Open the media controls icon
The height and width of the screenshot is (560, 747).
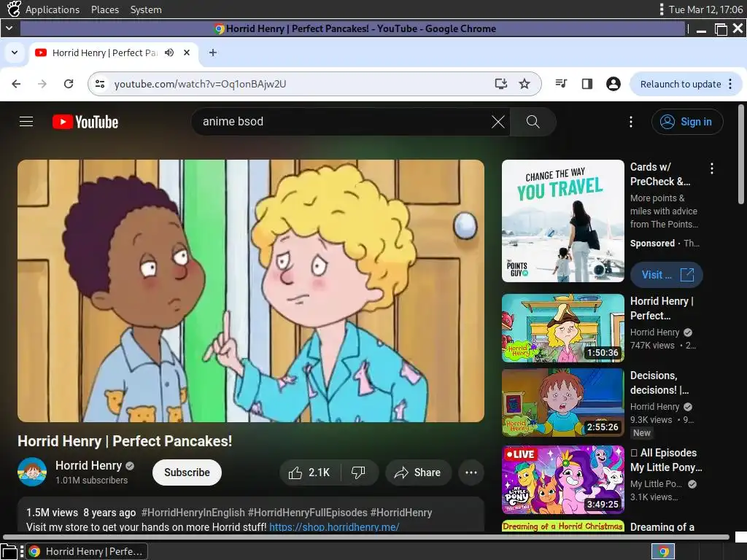[x=561, y=84]
